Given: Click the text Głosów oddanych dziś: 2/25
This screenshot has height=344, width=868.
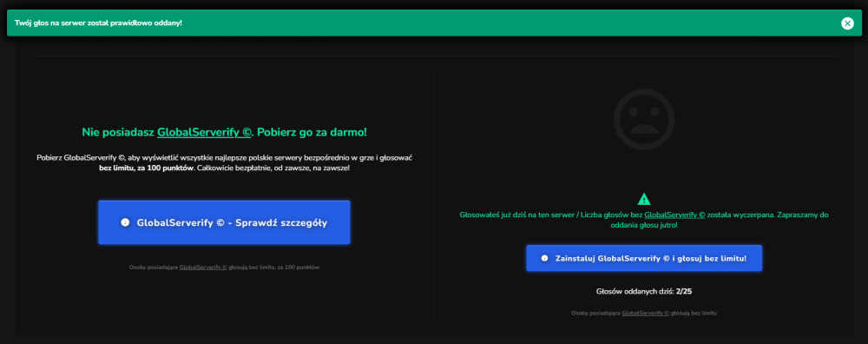Looking at the screenshot, I should tap(644, 291).
